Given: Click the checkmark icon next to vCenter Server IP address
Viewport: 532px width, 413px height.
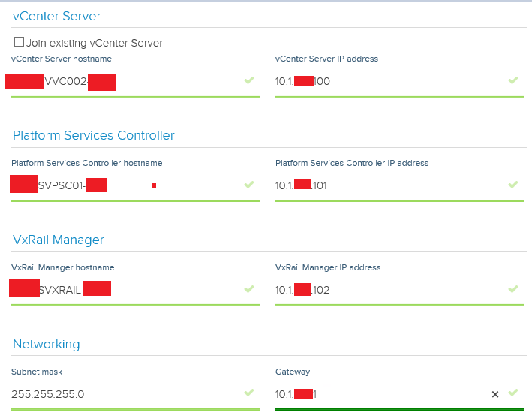Looking at the screenshot, I should [x=513, y=80].
